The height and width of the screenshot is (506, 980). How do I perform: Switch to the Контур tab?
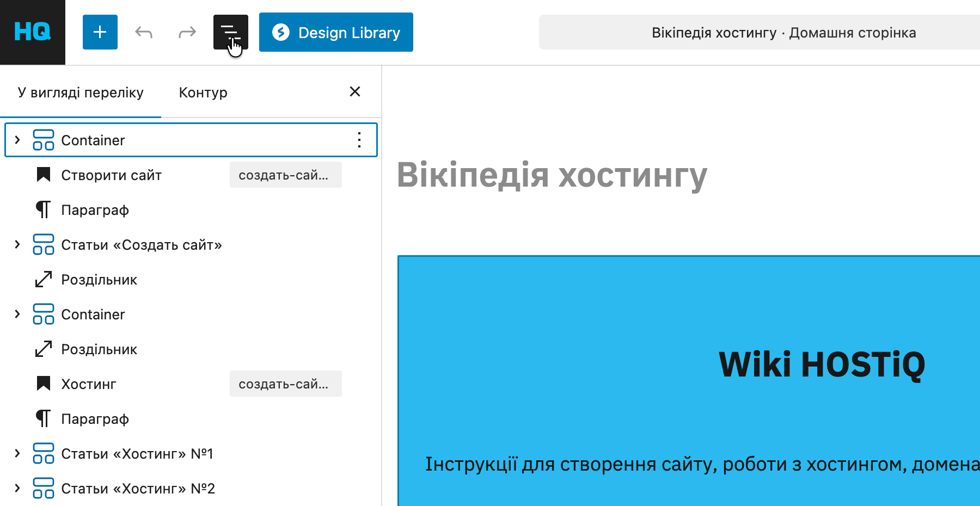pyautogui.click(x=203, y=92)
